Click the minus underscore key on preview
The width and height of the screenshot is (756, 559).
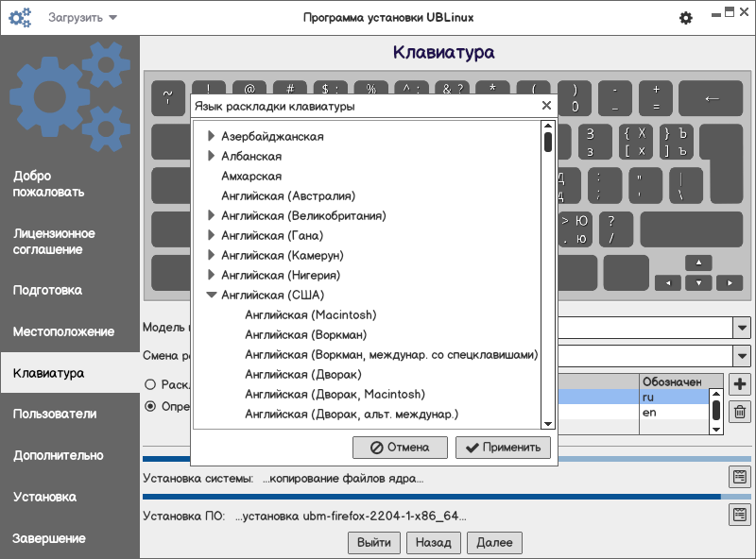pyautogui.click(x=615, y=98)
